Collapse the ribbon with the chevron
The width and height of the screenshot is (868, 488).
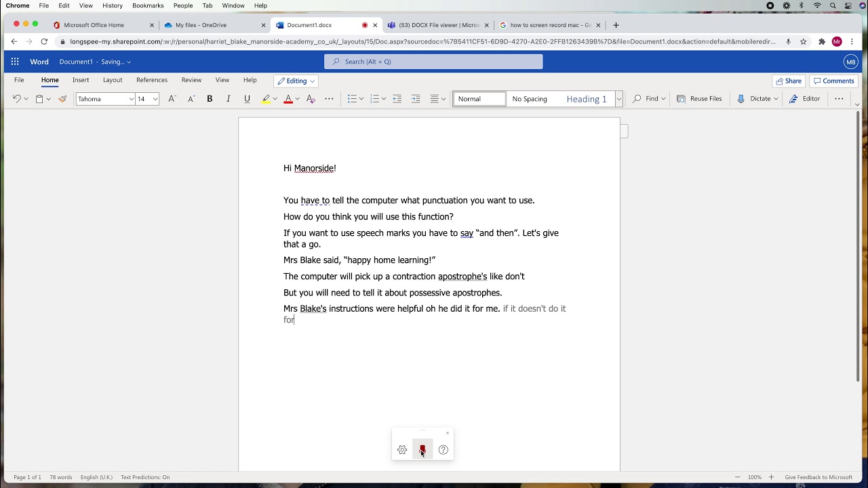click(857, 104)
